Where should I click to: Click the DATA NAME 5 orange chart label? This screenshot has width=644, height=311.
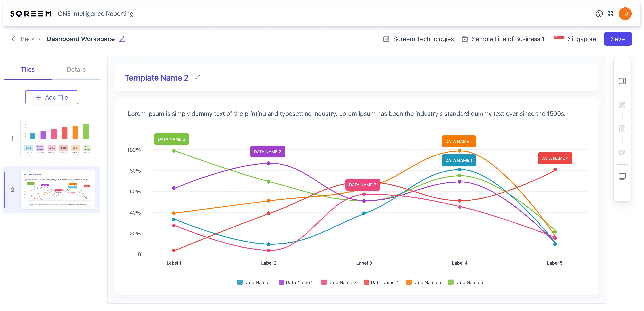click(x=459, y=141)
